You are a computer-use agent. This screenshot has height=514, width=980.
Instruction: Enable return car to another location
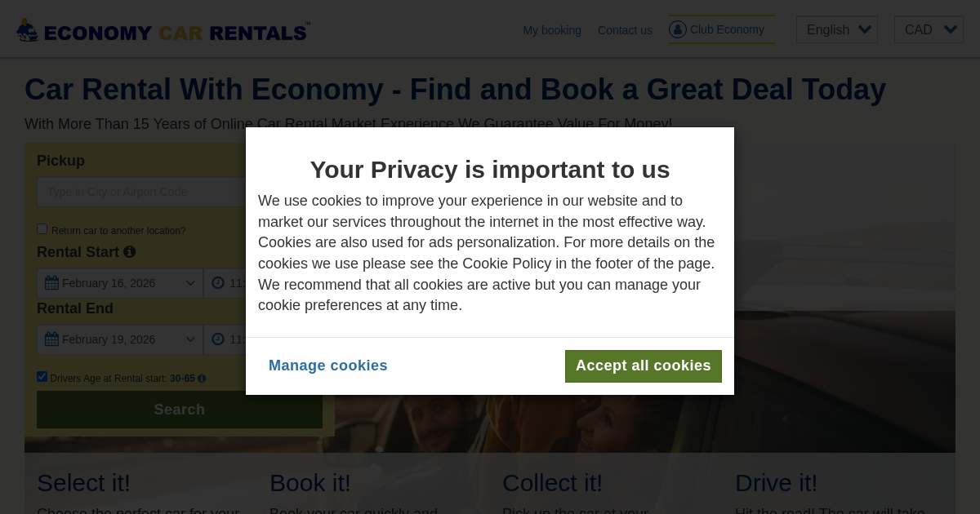pos(42,228)
